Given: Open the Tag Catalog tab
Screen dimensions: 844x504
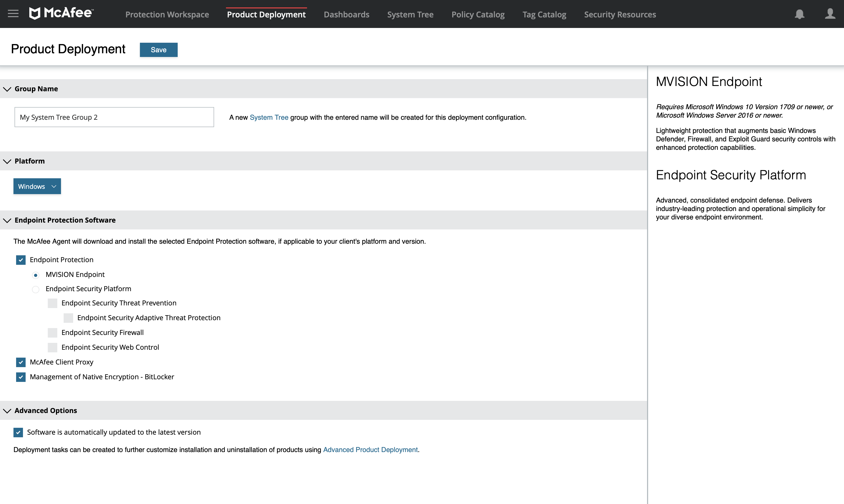Looking at the screenshot, I should (x=544, y=14).
